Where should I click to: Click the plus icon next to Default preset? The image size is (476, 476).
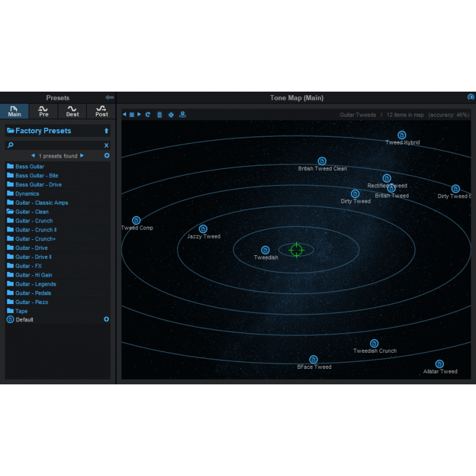point(107,320)
